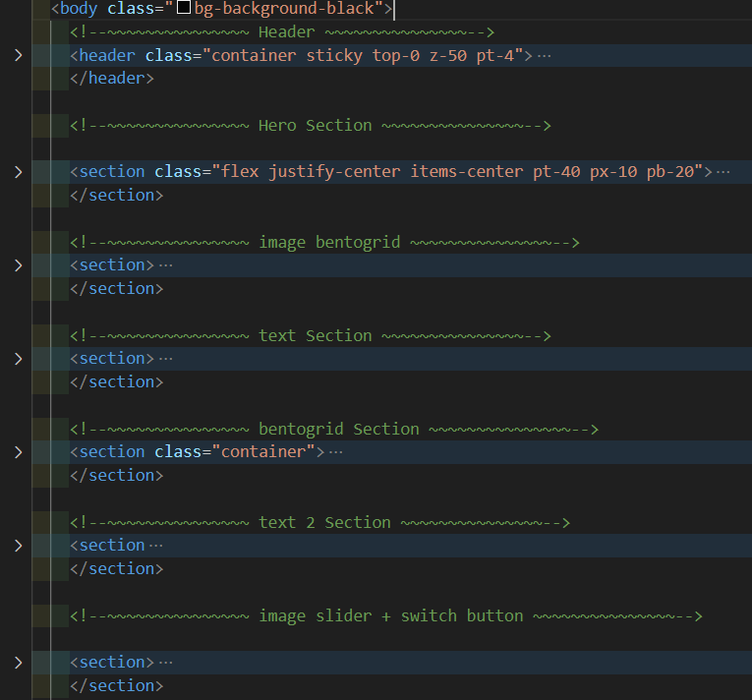The image size is (752, 700).
Task: Expand the section with class "container" via its gutter arrow
Action: click(18, 452)
